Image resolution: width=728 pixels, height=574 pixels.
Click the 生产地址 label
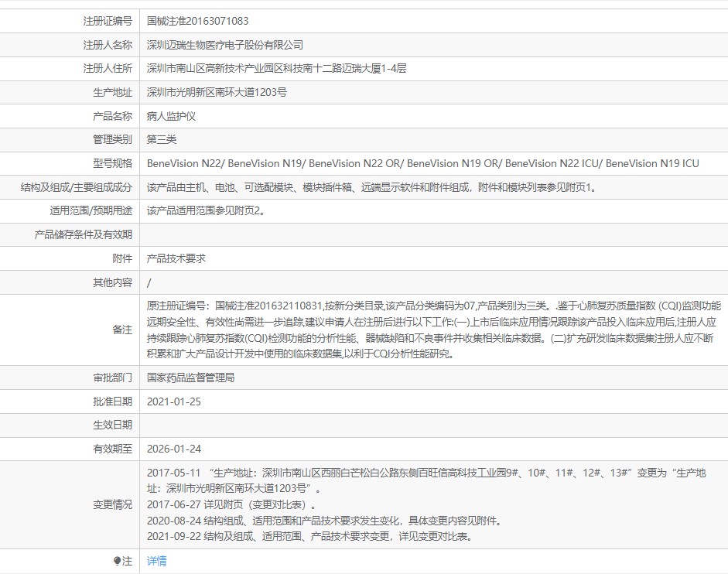coord(112,92)
